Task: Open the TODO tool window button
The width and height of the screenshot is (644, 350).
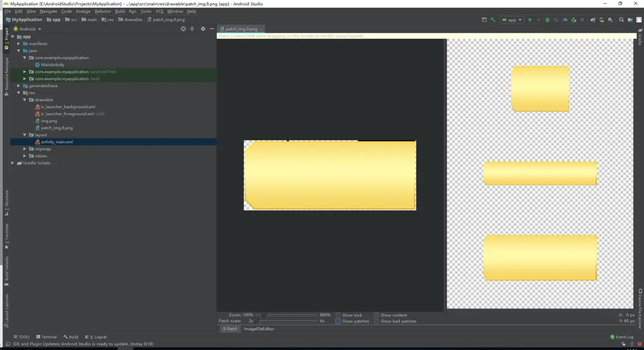Action: tap(21, 337)
